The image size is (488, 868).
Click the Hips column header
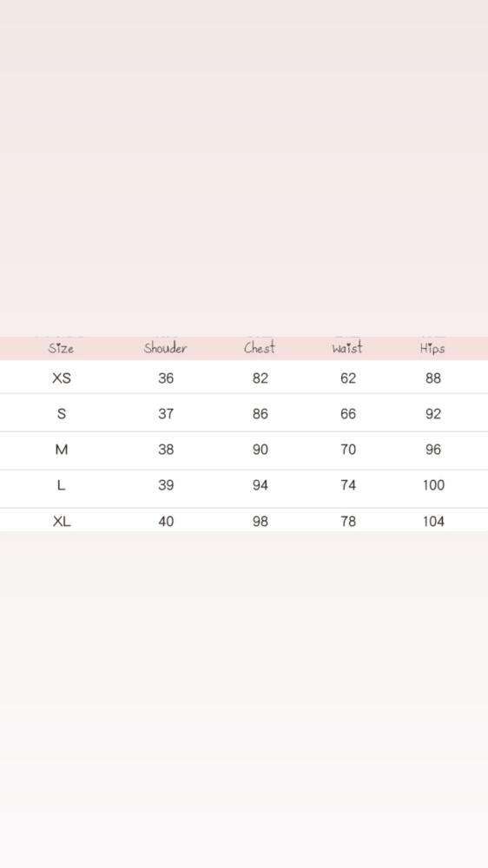432,348
